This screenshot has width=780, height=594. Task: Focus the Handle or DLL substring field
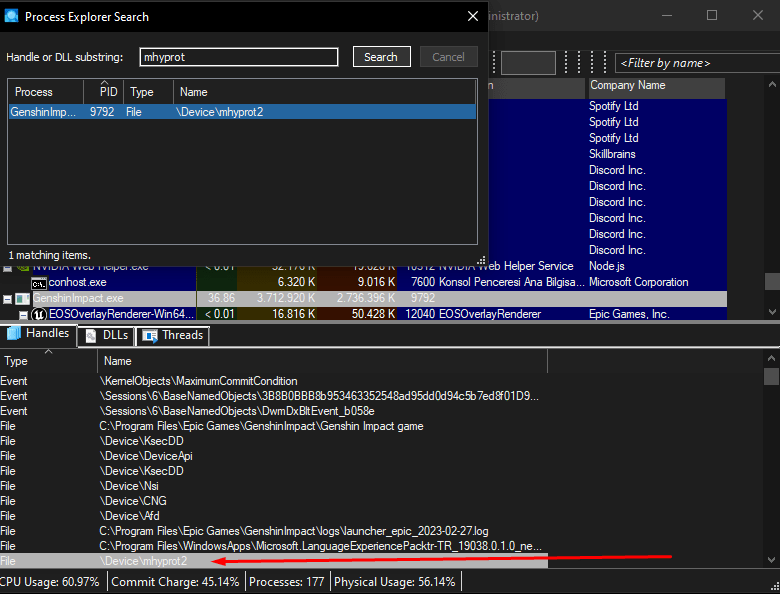(x=239, y=57)
